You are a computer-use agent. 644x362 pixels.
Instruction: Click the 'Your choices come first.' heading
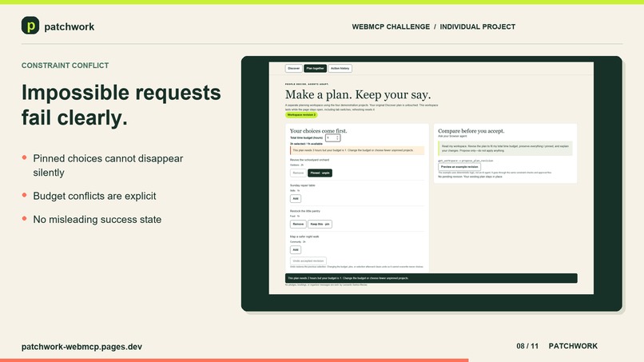click(318, 131)
